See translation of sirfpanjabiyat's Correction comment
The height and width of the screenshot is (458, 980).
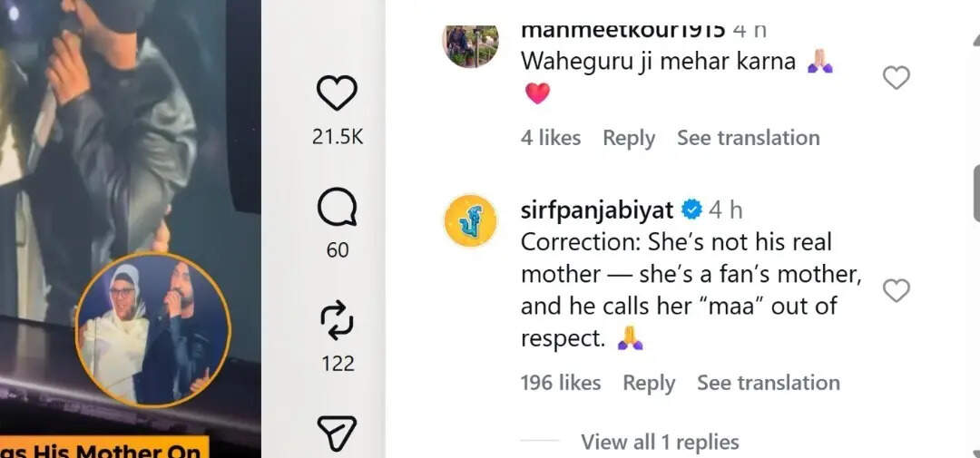[x=768, y=383]
